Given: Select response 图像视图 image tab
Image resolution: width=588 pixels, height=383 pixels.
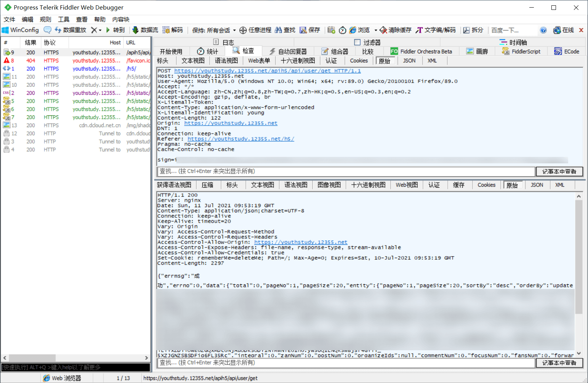Looking at the screenshot, I should pos(329,185).
